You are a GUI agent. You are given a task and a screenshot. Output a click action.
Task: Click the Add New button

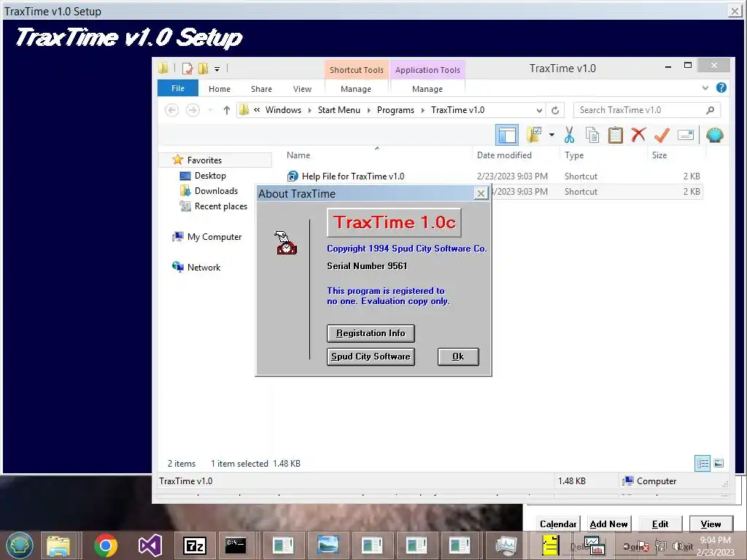[x=608, y=524]
